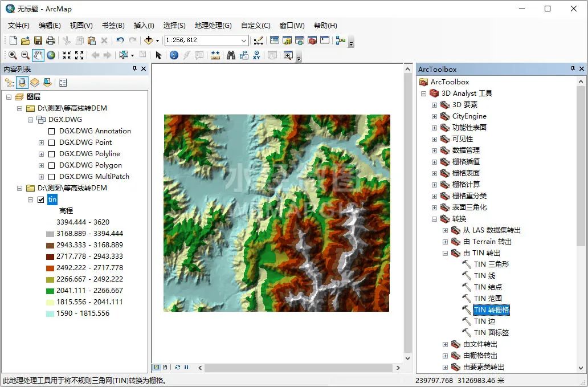The width and height of the screenshot is (588, 387).
Task: Check the DGX.DWG Polygon layer
Action: pyautogui.click(x=52, y=165)
